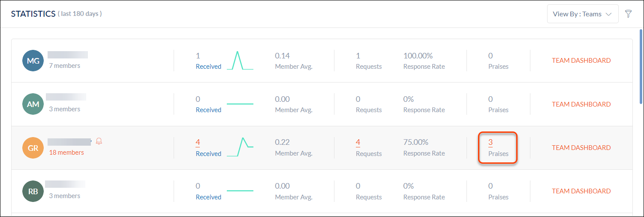
Task: Click the GR team avatar
Action: 33,148
